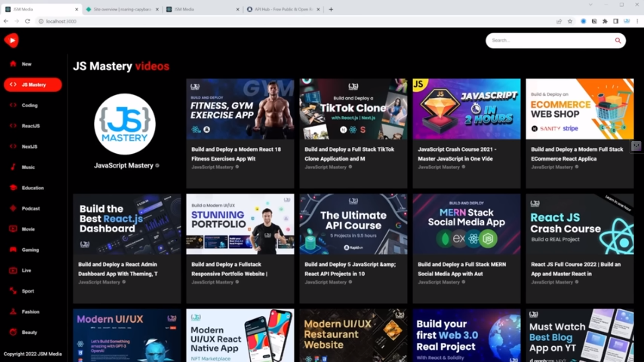Close the API Hub browser tab
This screenshot has width=644, height=362.
[318, 9]
